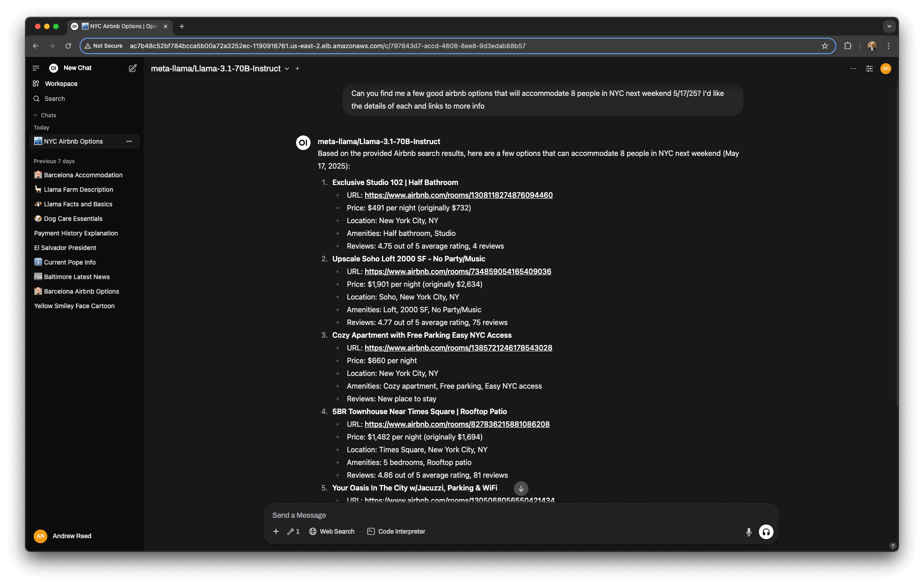Start voice call with headphone button
The height and width of the screenshot is (585, 924).
(x=766, y=532)
